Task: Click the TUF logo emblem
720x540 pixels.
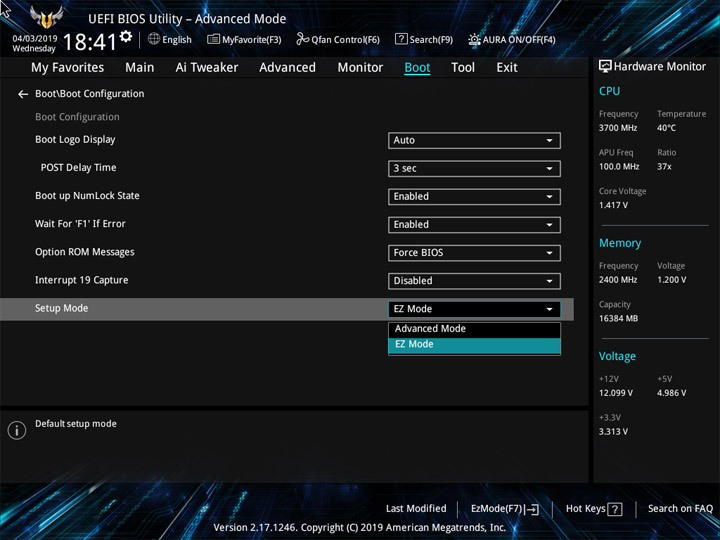Action: click(x=46, y=17)
